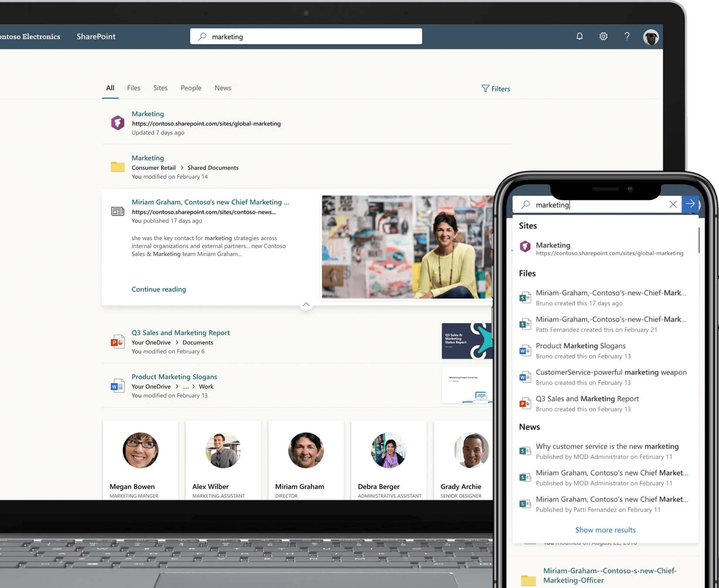Click folder icon beside Miriam-Graham--Contoso-s-new-Chief-Marketing-Officer
Viewport: 719px width, 588px height.
coord(529,580)
